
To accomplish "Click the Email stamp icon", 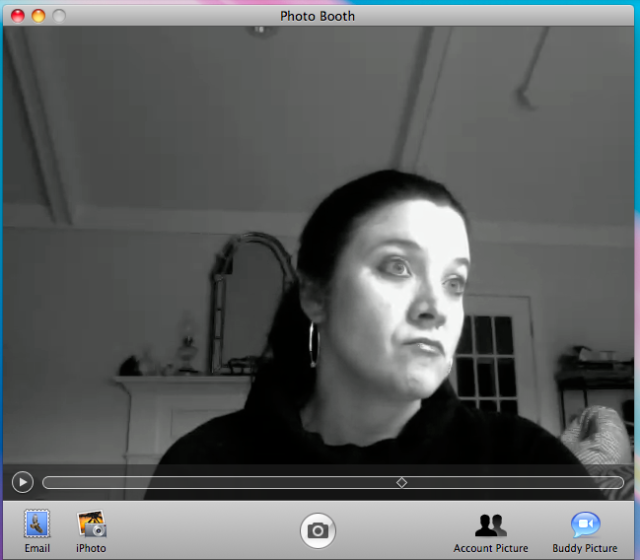I will coord(37,524).
